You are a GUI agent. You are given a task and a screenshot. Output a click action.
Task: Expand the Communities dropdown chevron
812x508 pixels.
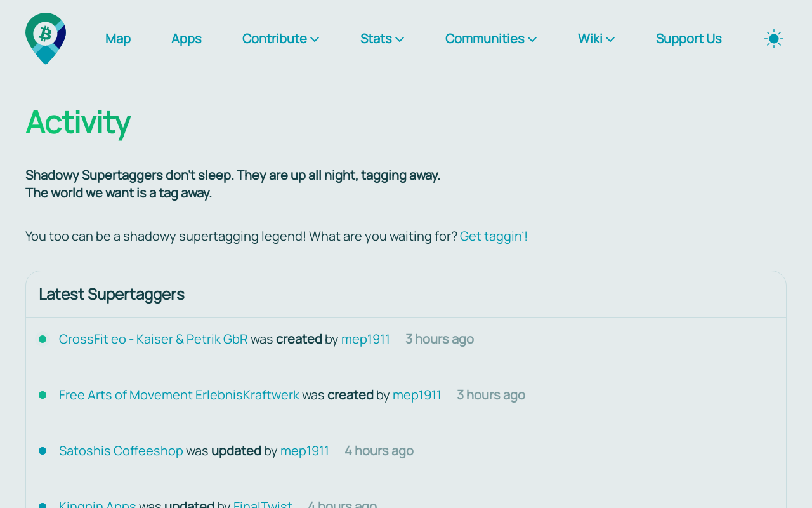pos(532,39)
